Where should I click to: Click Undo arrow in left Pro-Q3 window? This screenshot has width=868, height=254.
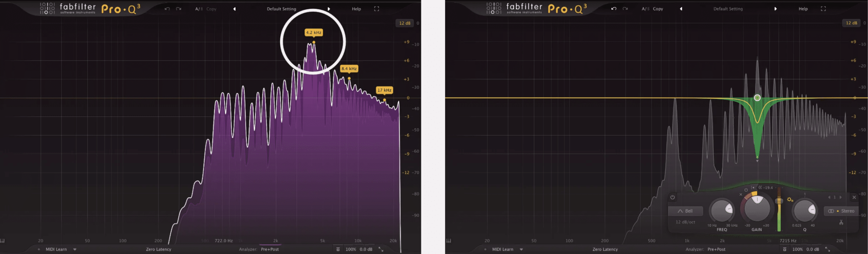click(x=167, y=9)
